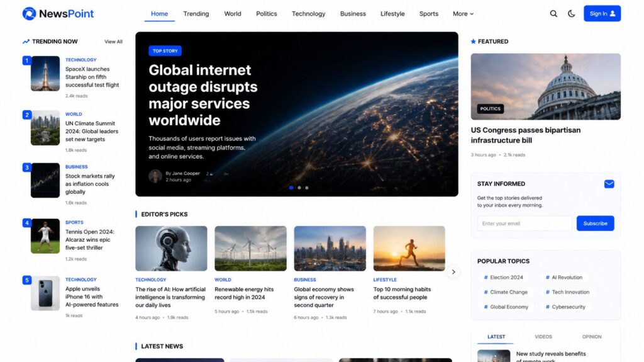Open the AI robot head thumbnail
Image resolution: width=644 pixels, height=362 pixels.
pyautogui.click(x=171, y=248)
